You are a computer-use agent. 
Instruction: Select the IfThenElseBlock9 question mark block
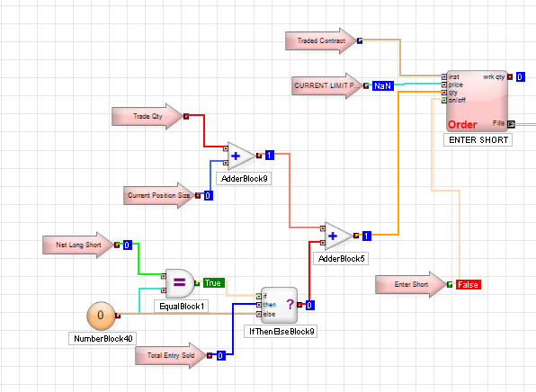(279, 305)
